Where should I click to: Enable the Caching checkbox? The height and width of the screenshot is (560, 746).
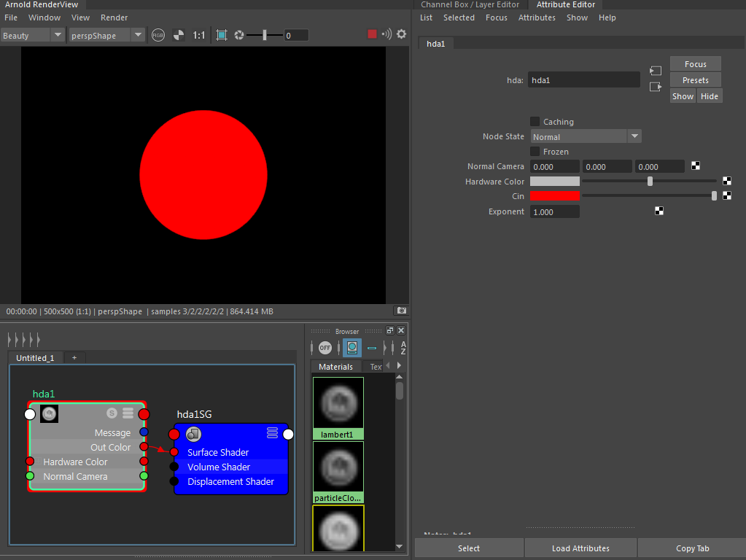(x=535, y=122)
